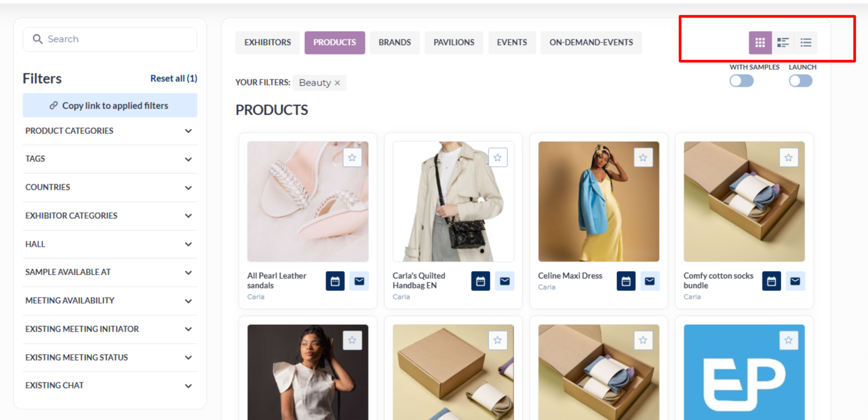Switch to the Exhibitors tab
Image resolution: width=868 pixels, height=420 pixels.
pyautogui.click(x=268, y=42)
